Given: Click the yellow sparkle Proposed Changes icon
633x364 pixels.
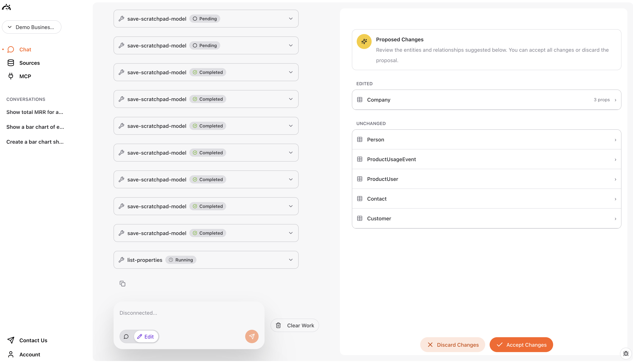Looking at the screenshot, I should coord(364,41).
